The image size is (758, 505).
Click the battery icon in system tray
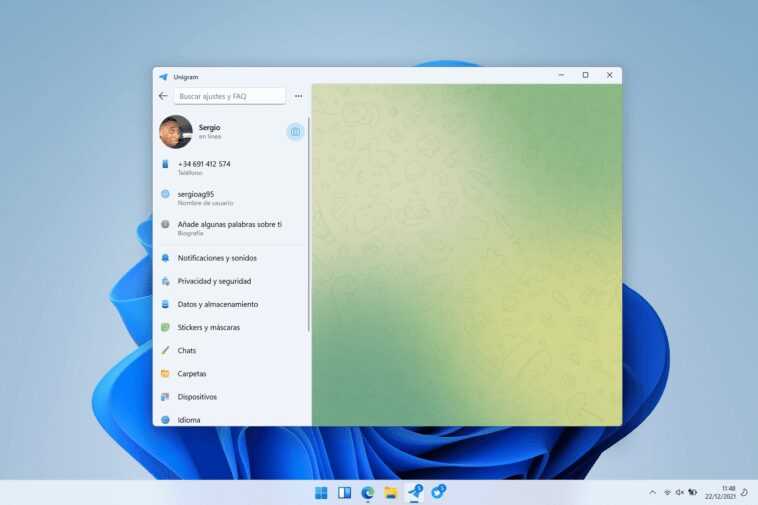click(x=693, y=492)
